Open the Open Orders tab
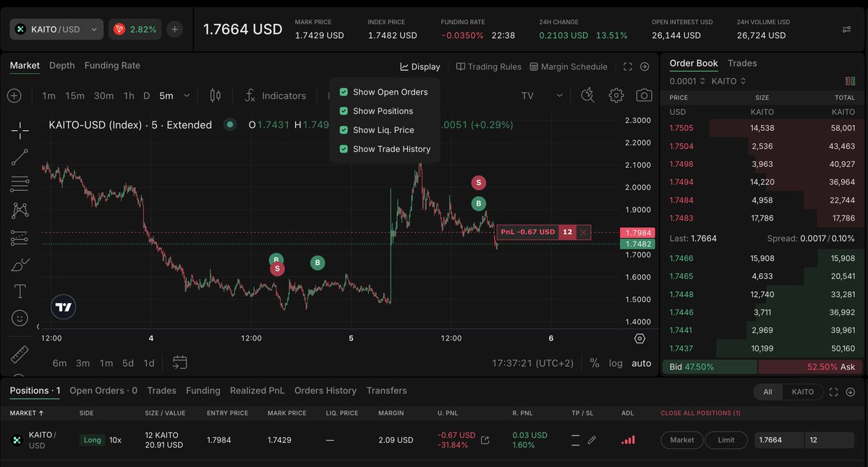The image size is (868, 467). point(103,390)
